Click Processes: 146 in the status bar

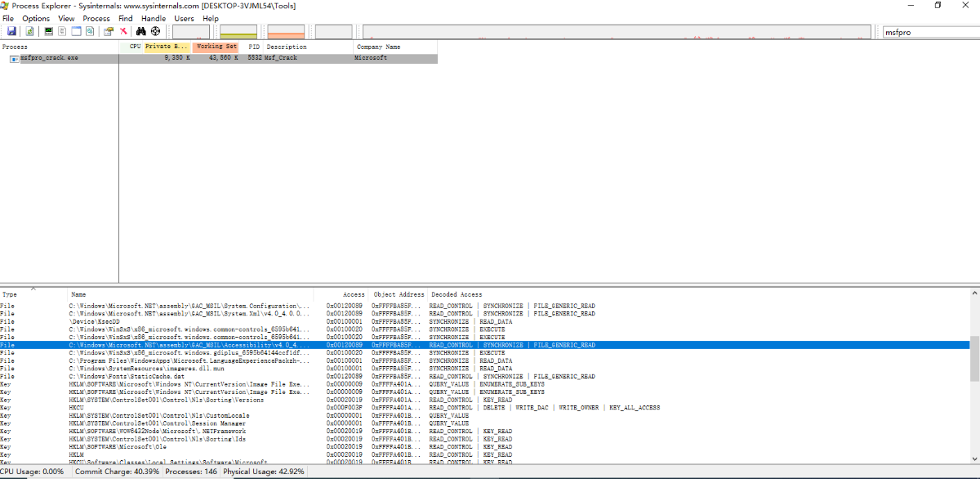tap(191, 472)
